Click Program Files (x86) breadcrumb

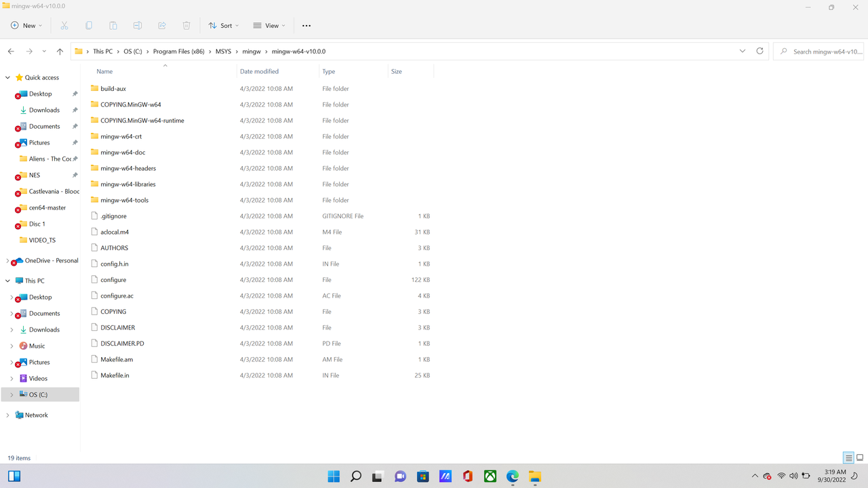pyautogui.click(x=178, y=52)
